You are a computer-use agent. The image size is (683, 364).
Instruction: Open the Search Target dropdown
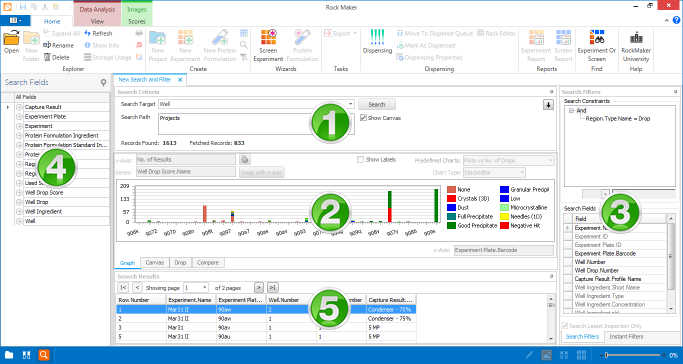point(351,104)
